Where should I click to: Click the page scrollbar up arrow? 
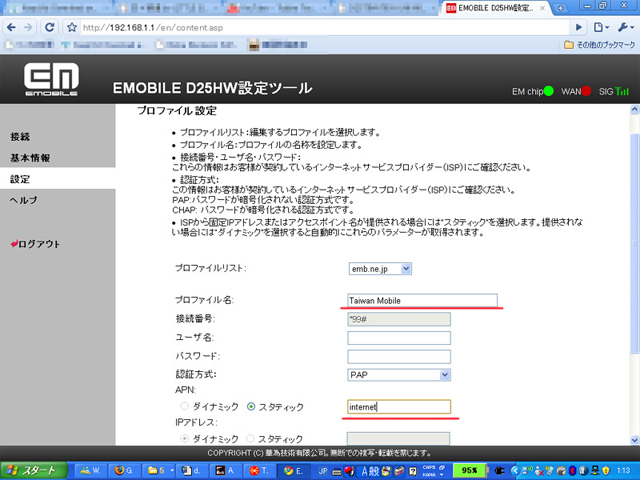[634, 109]
